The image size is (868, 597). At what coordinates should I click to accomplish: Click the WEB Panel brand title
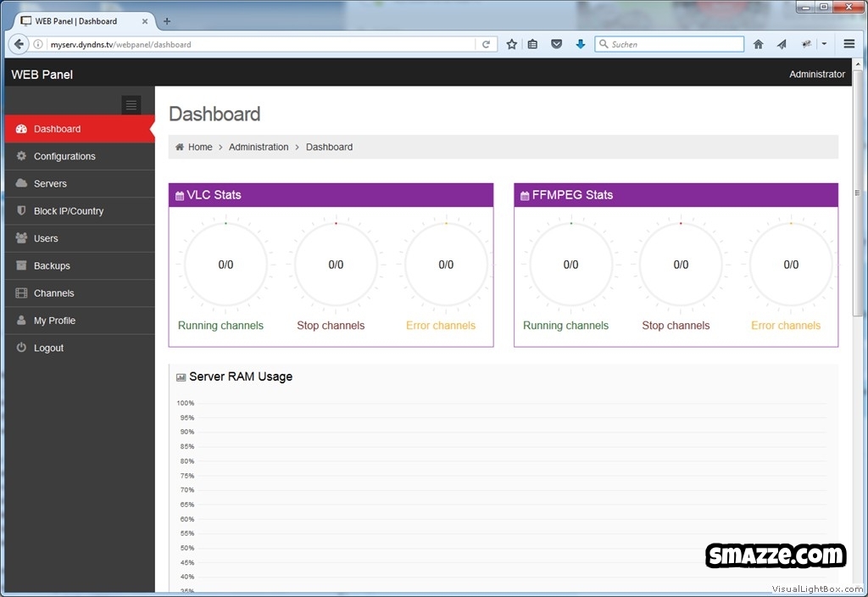(42, 75)
